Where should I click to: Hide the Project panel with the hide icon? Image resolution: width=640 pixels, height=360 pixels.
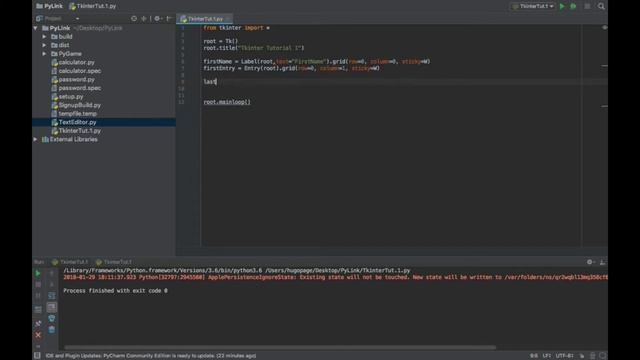coord(169,18)
